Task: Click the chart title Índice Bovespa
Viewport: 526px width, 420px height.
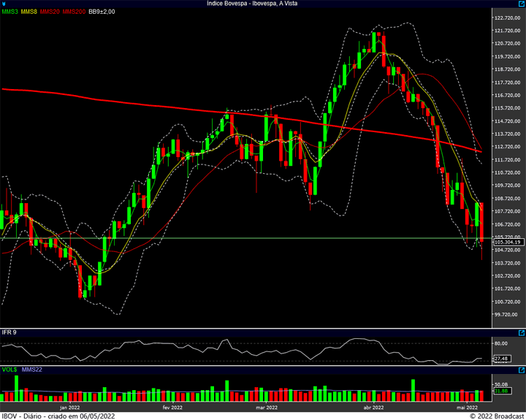Action: click(x=226, y=4)
